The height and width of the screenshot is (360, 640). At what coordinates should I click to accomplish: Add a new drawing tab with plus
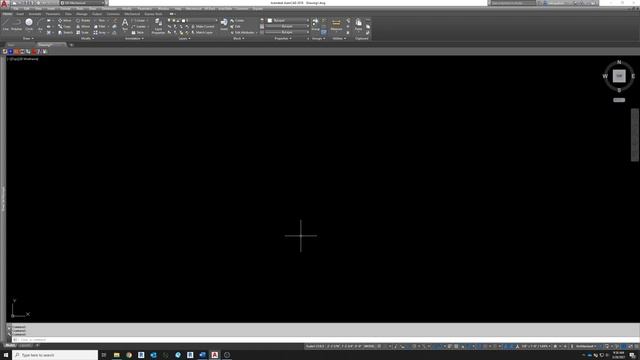point(71,45)
